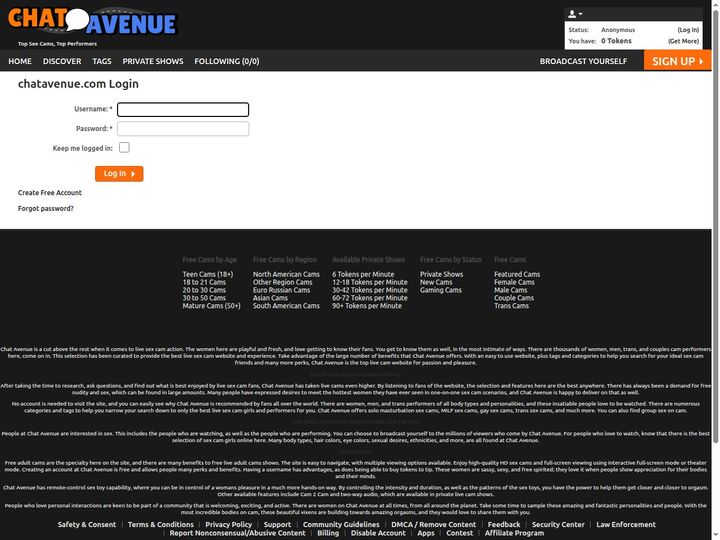
Task: Open 20 to 30 Cams link
Action: (x=204, y=290)
